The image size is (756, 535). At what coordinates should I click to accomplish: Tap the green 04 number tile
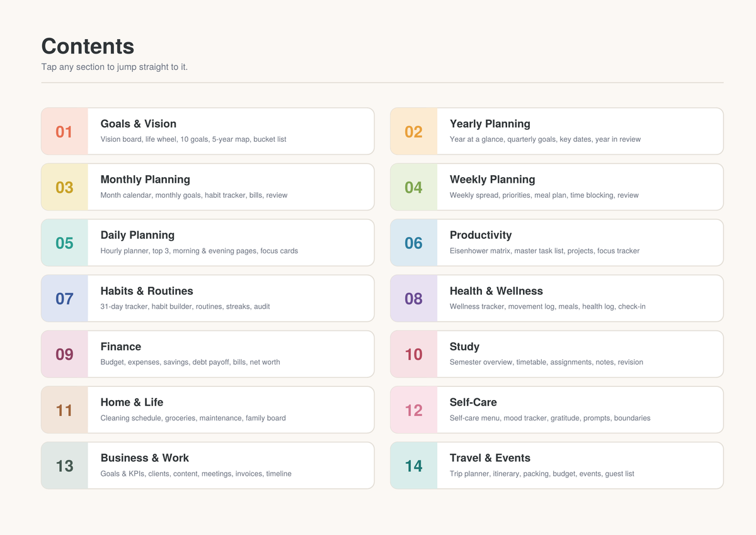(x=413, y=187)
